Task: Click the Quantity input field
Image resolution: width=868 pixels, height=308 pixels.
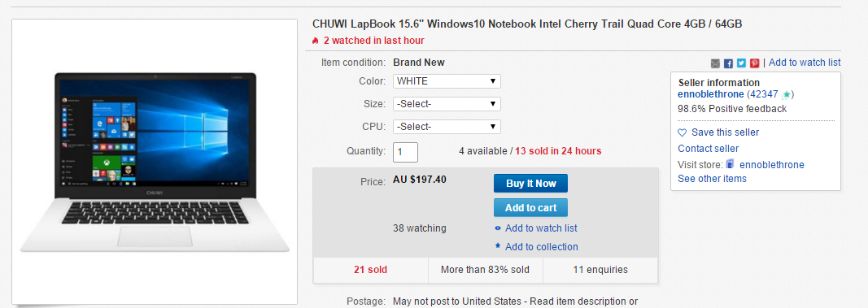Action: 405,152
